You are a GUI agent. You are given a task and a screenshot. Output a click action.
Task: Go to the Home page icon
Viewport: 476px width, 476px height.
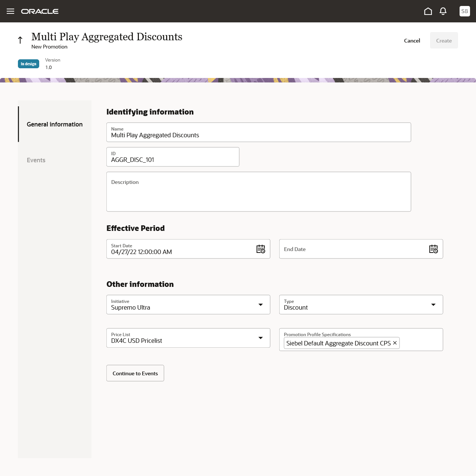point(428,11)
